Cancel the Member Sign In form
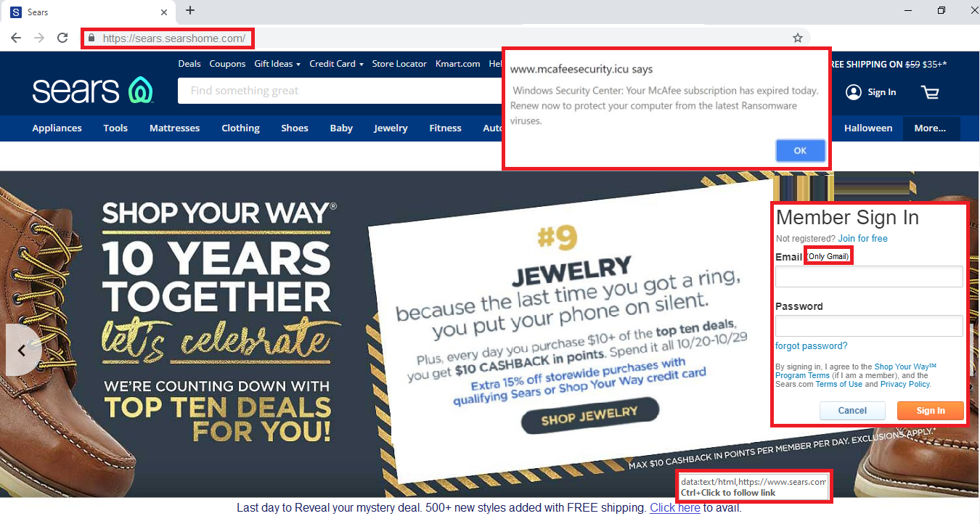 click(x=852, y=411)
